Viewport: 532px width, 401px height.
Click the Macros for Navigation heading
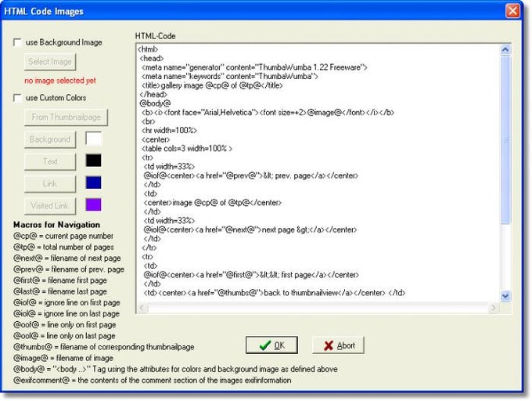pos(56,225)
